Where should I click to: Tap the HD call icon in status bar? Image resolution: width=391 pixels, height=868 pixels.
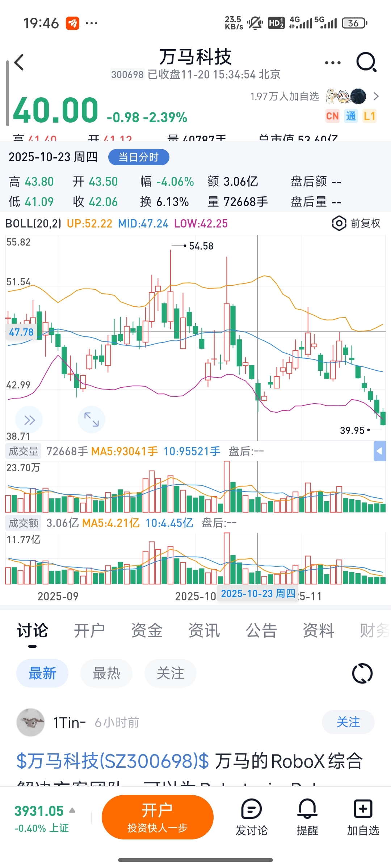coord(276,23)
